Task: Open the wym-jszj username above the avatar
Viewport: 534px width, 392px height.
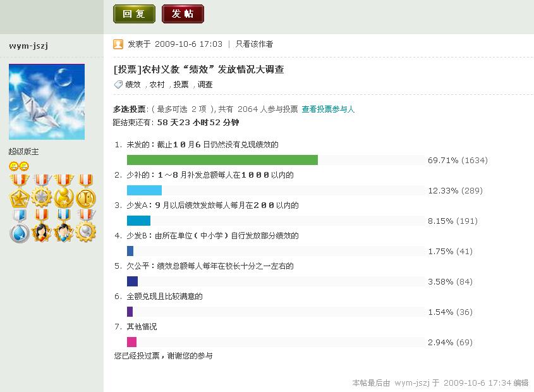Action: pos(28,46)
